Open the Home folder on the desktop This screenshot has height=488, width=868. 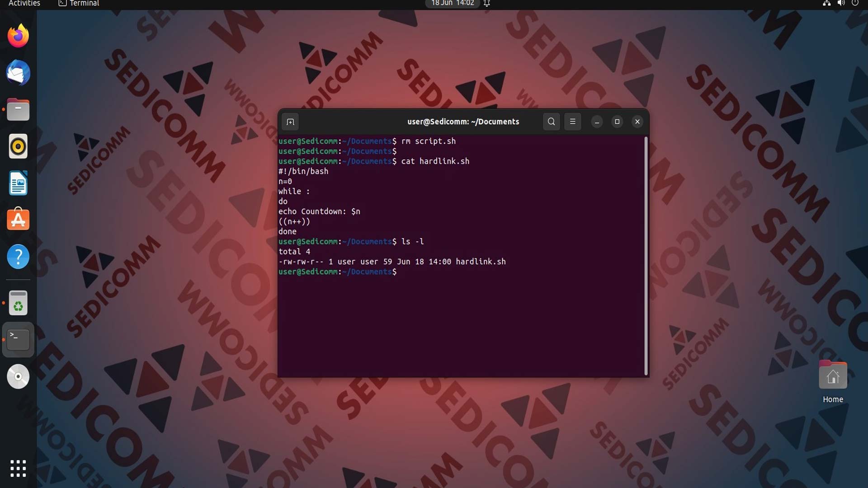833,382
